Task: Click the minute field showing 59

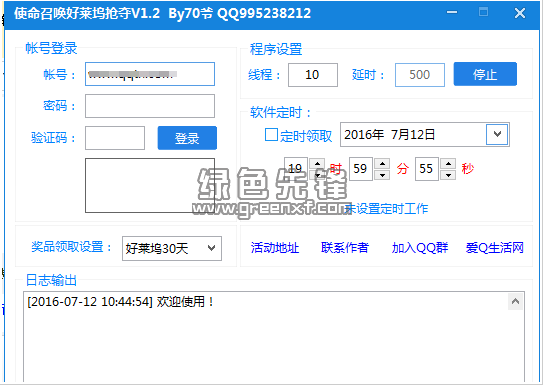Action: coord(360,169)
